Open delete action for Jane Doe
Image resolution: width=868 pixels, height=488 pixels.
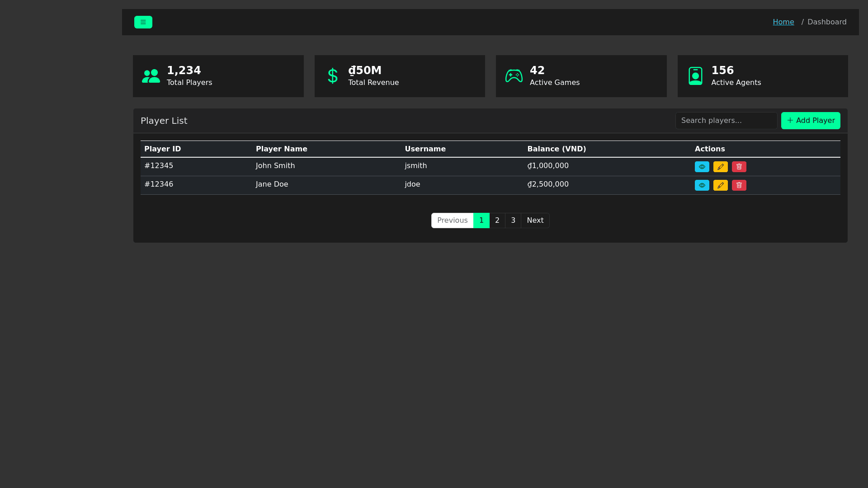click(739, 185)
